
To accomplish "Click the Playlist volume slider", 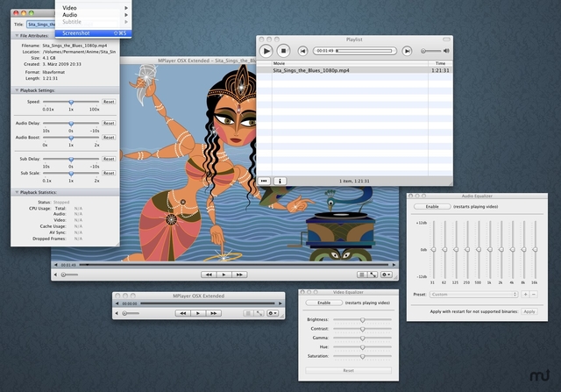I will [430, 51].
